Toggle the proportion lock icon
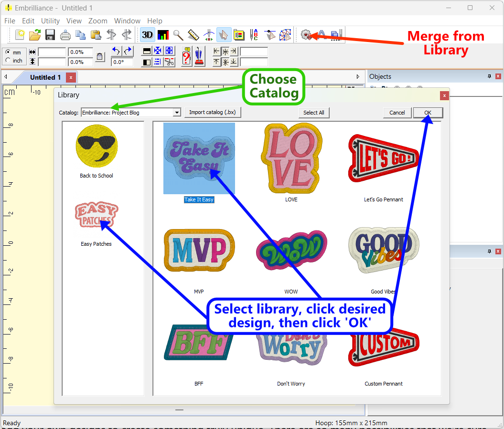The height and width of the screenshot is (429, 504). tap(99, 57)
